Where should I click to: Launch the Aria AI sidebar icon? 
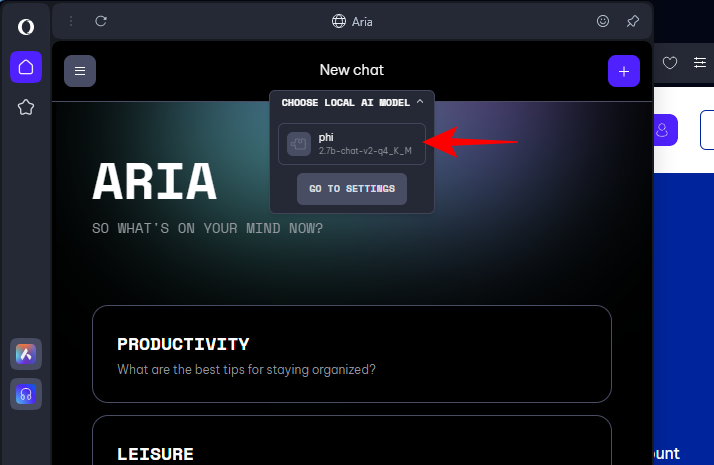click(x=26, y=354)
